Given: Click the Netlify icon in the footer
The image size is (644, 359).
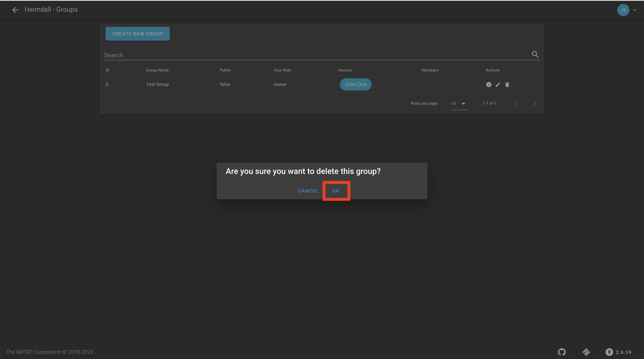Looking at the screenshot, I should (x=586, y=352).
